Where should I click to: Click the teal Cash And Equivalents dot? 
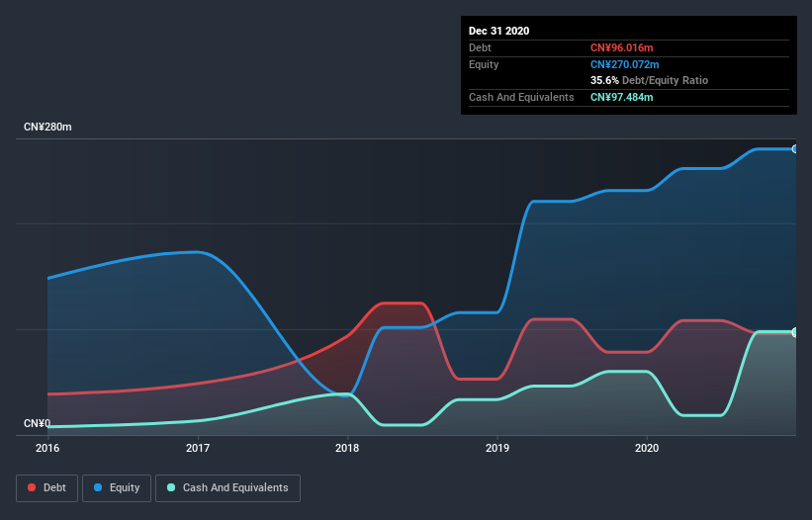pyautogui.click(x=171, y=487)
